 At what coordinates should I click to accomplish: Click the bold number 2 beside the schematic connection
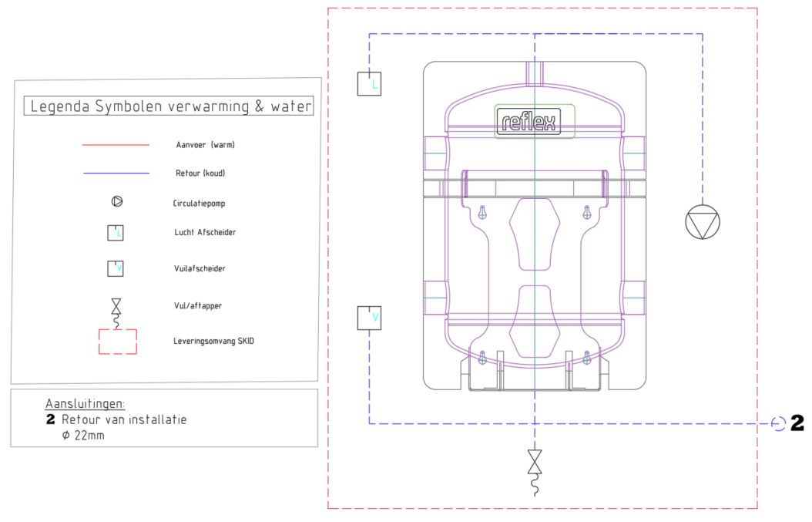coord(797,423)
